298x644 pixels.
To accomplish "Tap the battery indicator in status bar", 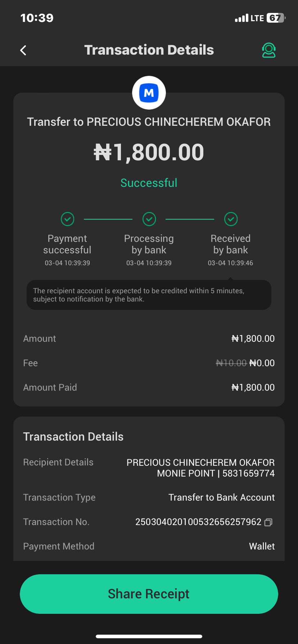I will click(276, 18).
